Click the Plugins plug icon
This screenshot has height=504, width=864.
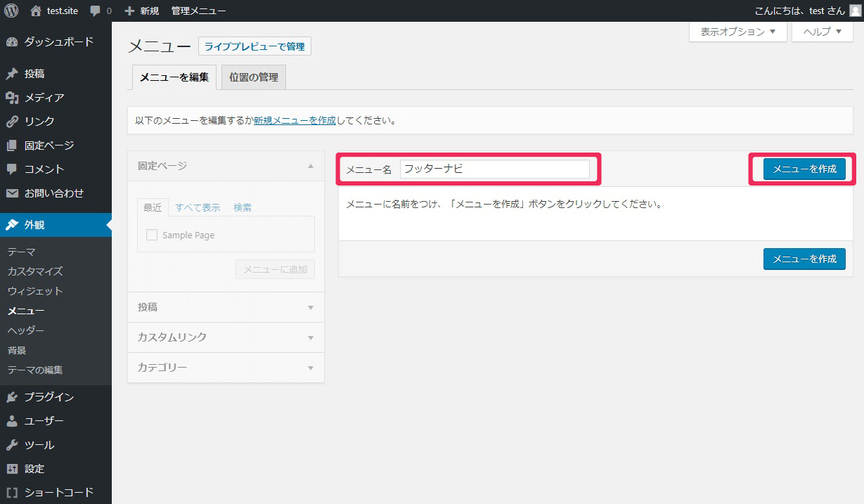point(12,397)
